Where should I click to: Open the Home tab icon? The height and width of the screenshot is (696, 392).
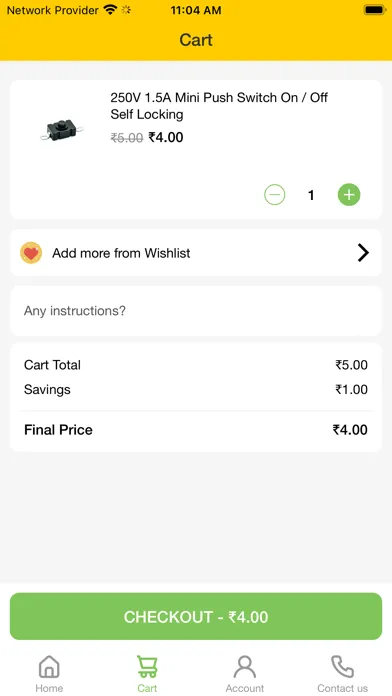[x=49, y=667]
